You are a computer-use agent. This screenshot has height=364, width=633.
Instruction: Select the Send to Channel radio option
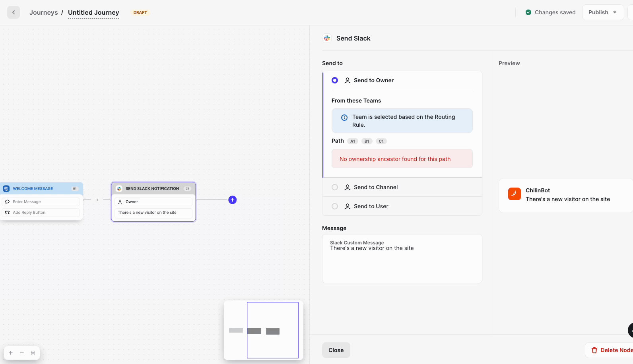coord(335,187)
